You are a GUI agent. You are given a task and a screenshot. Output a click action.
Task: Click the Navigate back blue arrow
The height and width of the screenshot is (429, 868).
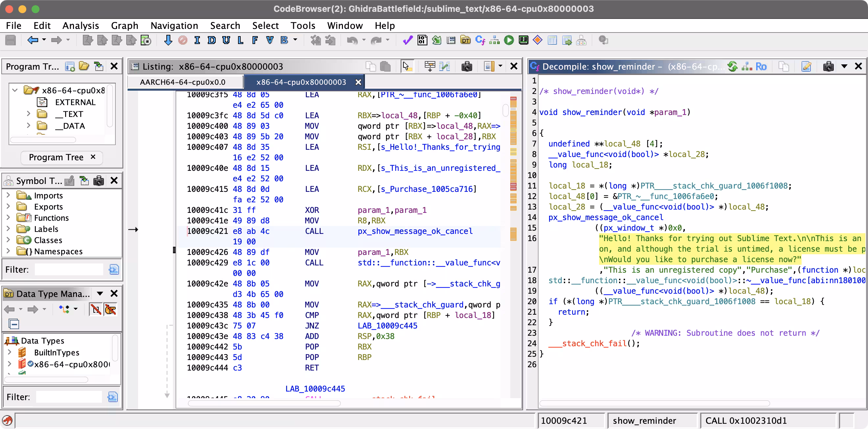[32, 40]
